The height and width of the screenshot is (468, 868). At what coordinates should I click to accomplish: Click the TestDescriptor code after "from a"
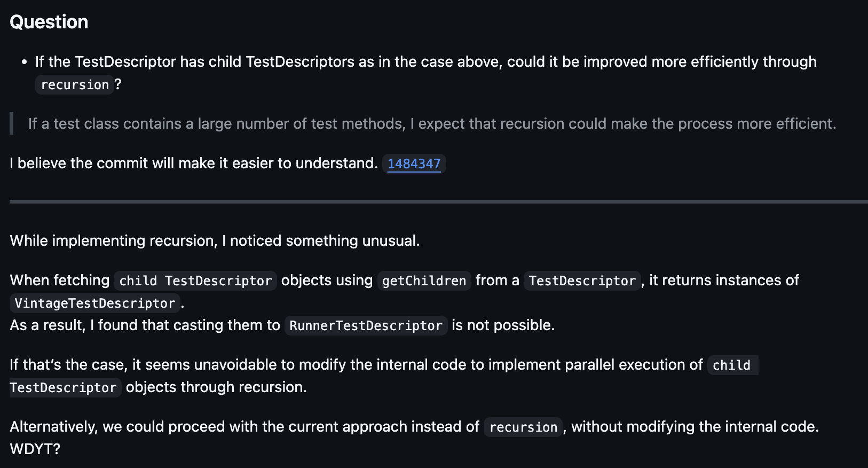coord(582,280)
